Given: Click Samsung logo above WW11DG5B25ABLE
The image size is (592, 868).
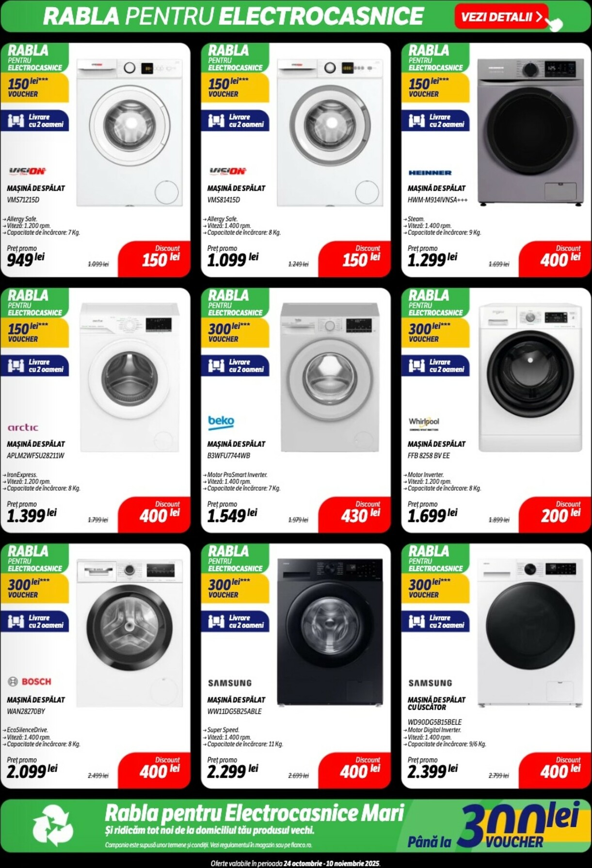Looking at the screenshot, I should (230, 683).
